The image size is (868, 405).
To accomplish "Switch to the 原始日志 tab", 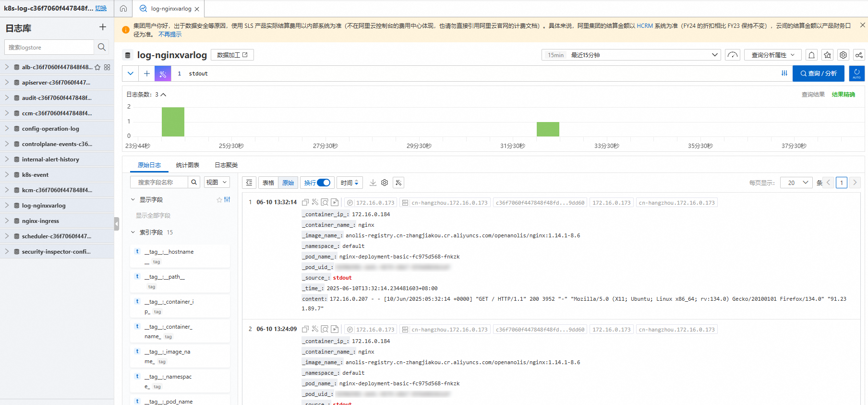I will coord(149,165).
